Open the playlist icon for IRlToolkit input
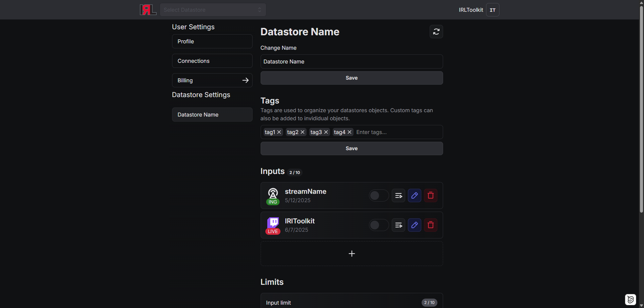This screenshot has width=644, height=308. [x=398, y=225]
